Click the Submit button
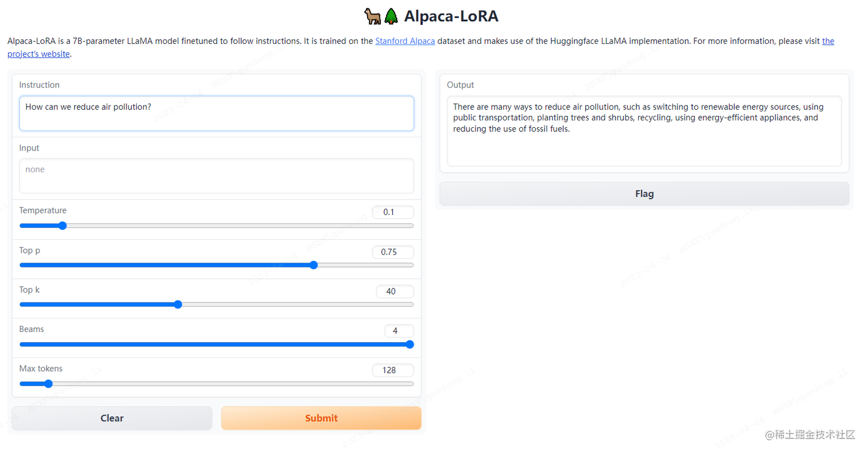 pos(321,418)
